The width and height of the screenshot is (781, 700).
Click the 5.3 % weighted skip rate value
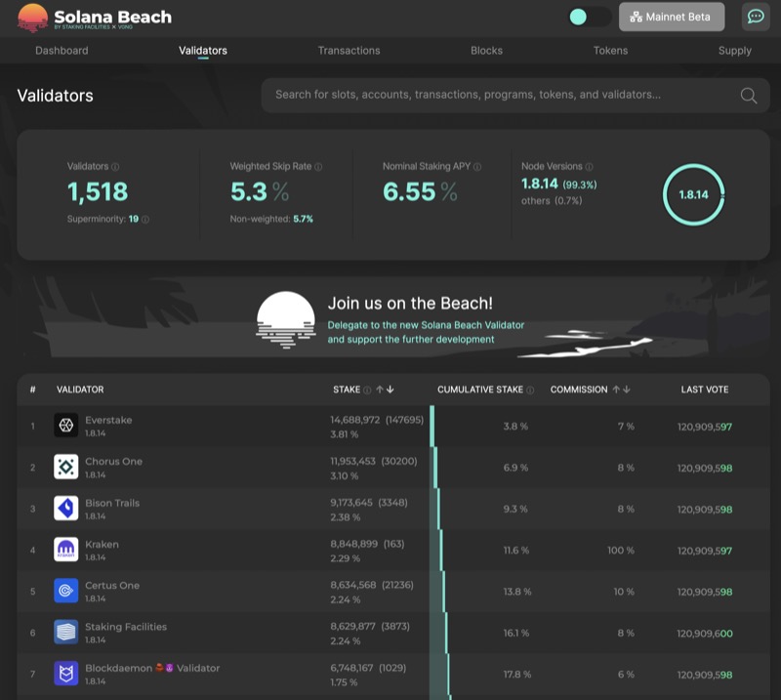[260, 191]
